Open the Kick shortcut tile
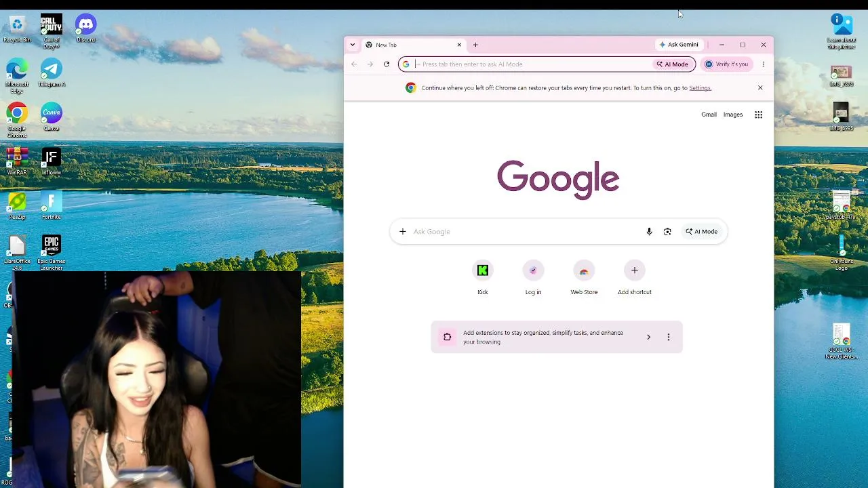Viewport: 868px width, 488px height. [483, 279]
